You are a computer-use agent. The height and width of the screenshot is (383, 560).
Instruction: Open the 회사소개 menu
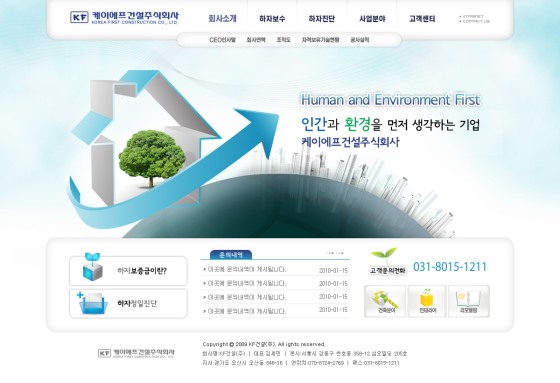click(x=222, y=19)
